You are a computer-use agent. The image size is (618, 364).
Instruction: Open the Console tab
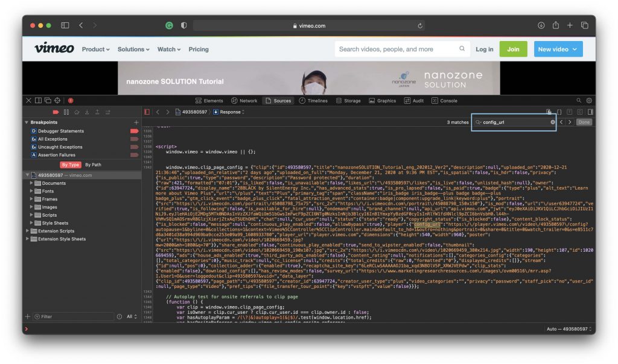444,101
